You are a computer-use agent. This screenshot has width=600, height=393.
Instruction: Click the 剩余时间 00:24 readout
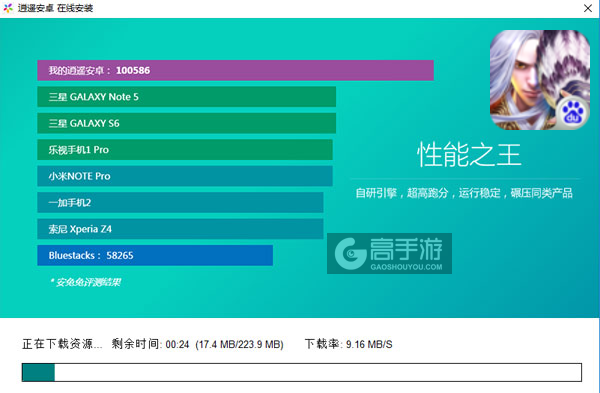[x=150, y=344]
